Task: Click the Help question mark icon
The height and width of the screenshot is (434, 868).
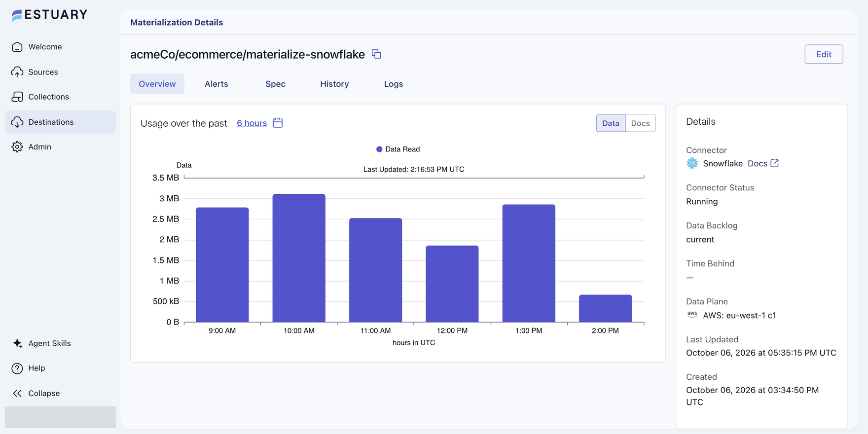Action: [x=17, y=368]
